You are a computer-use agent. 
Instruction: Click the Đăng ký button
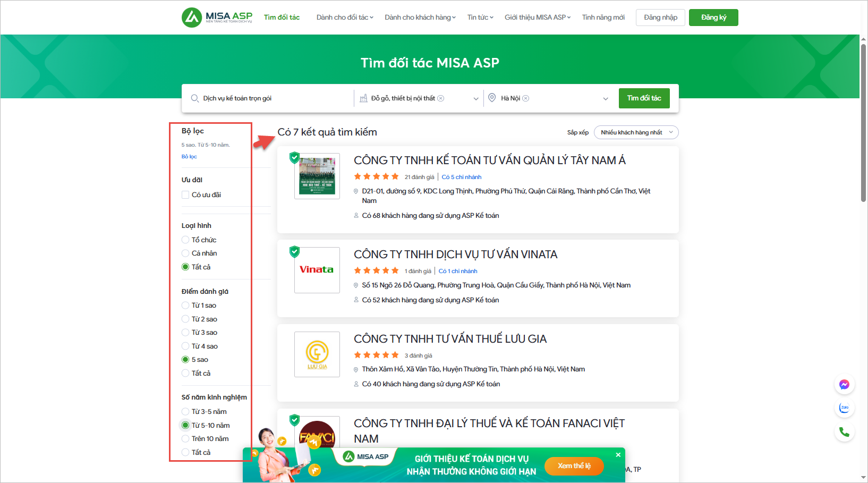(x=713, y=18)
